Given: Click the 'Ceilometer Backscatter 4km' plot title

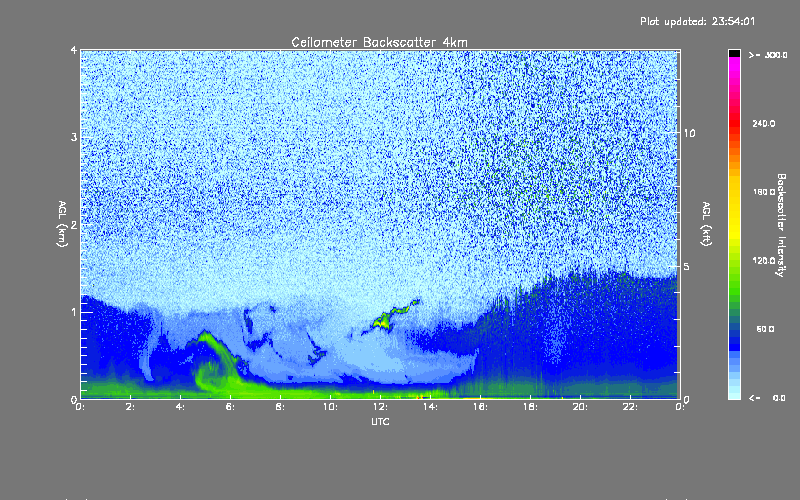Looking at the screenshot, I should [x=379, y=42].
